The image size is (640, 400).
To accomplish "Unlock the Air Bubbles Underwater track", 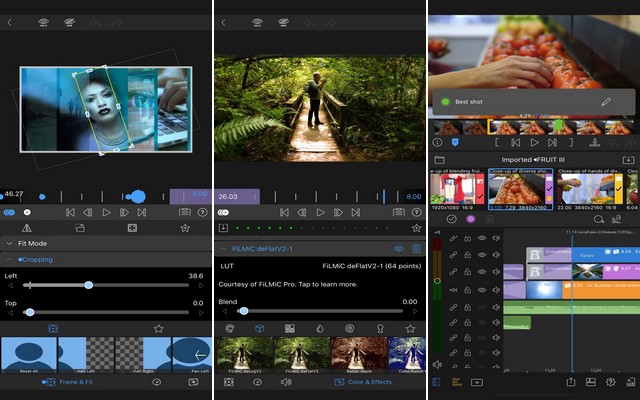I will (x=467, y=290).
